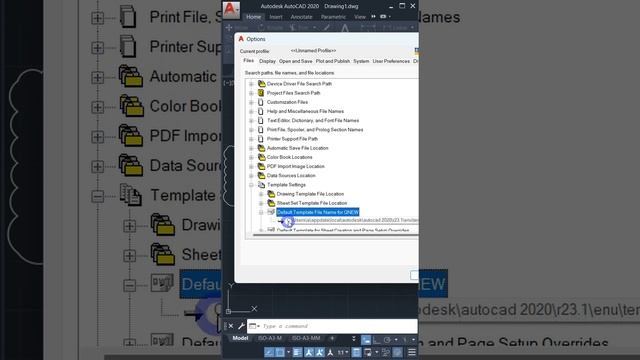Switch to the Open and Save tab

[x=296, y=61]
